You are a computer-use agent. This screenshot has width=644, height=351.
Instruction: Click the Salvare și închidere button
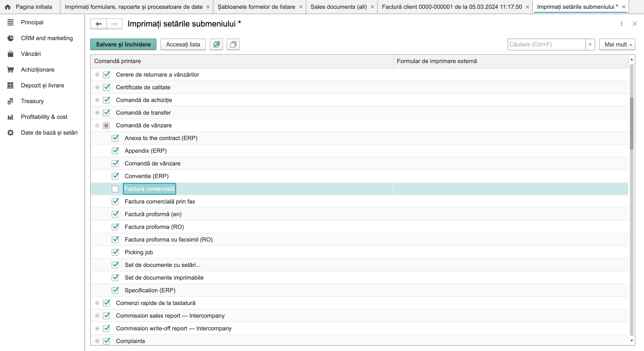coord(123,44)
